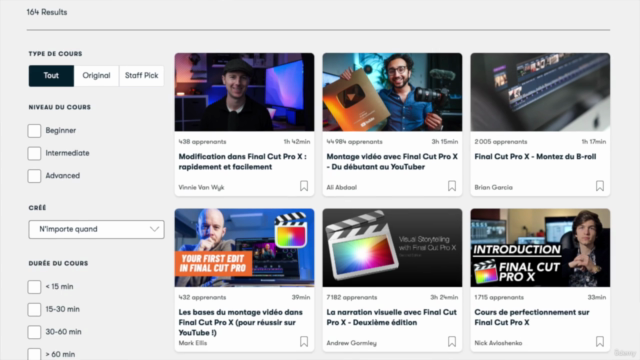
Task: Click the 44 984 apprenants text
Action: pyautogui.click(x=354, y=142)
